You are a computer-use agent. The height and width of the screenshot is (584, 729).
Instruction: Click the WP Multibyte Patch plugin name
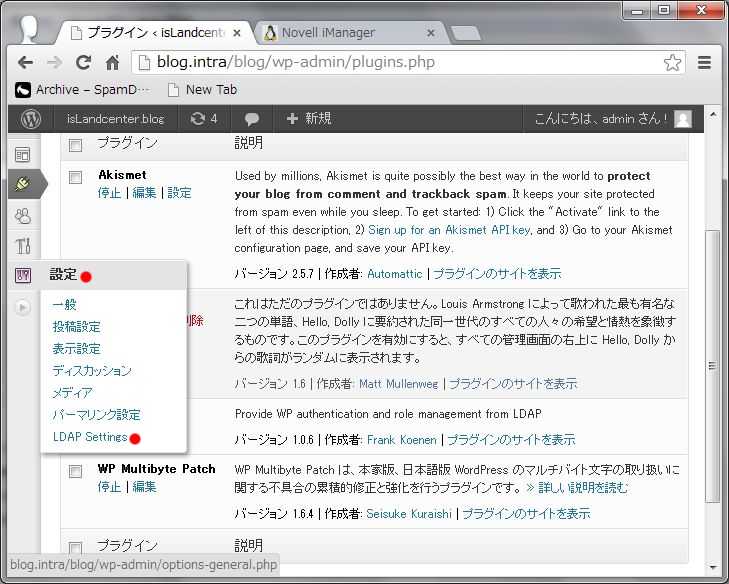[157, 469]
